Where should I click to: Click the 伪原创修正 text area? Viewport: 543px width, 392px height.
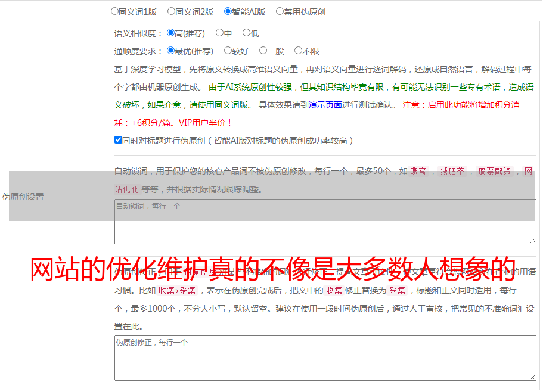pyautogui.click(x=325, y=358)
